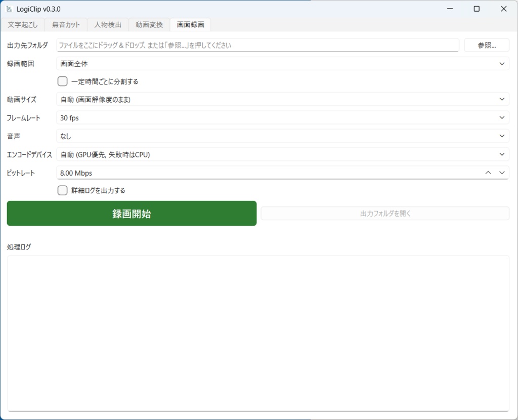Click the 出力フォルダを開く button

coord(385,214)
